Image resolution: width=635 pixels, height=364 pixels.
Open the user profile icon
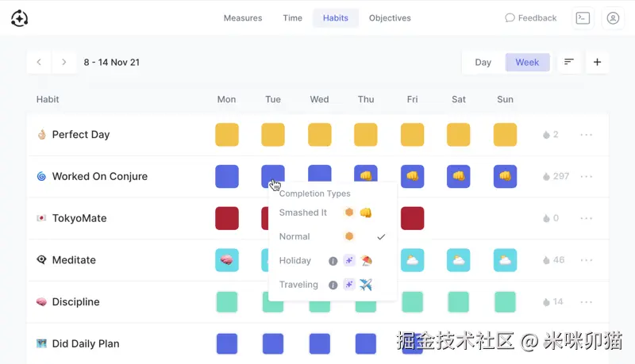coord(613,18)
